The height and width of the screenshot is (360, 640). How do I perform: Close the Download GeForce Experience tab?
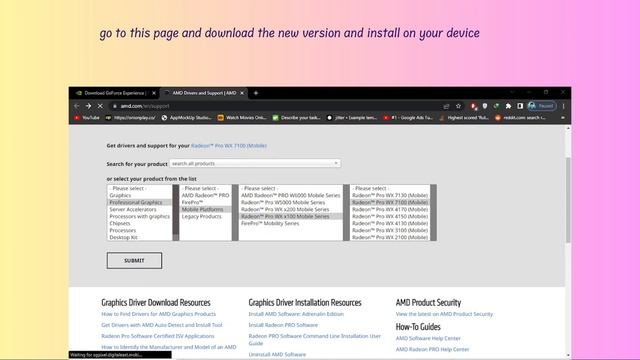[x=154, y=93]
